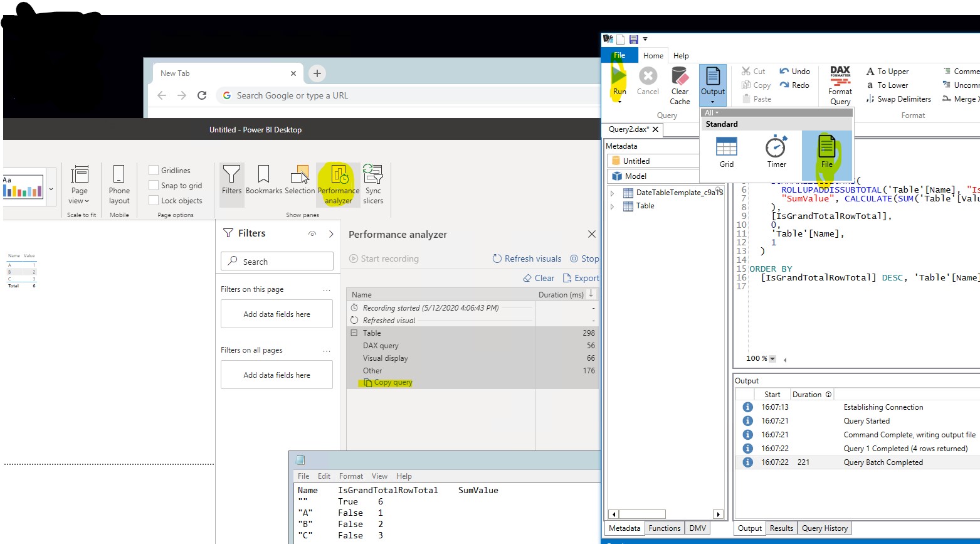Click Export in Performance analyzer

(x=581, y=278)
